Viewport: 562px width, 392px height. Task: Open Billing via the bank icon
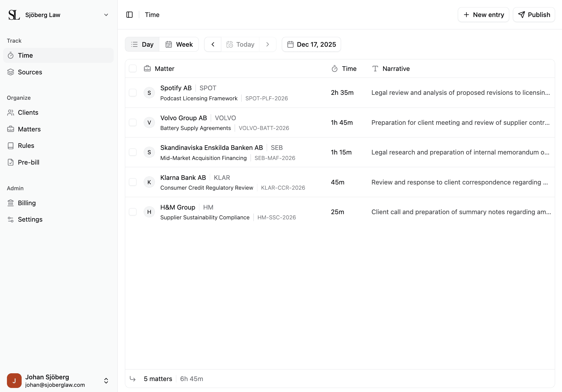click(11, 203)
